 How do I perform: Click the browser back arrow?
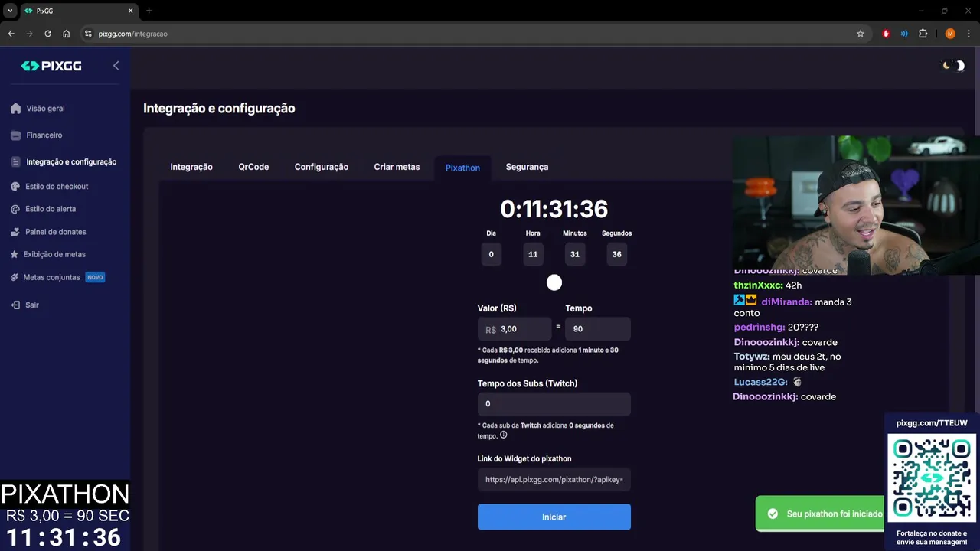[x=11, y=34]
